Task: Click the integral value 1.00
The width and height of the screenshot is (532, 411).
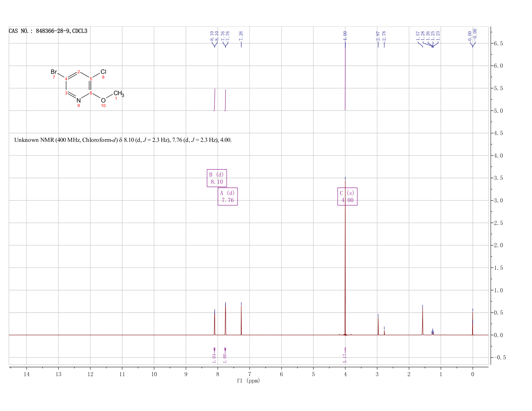Action: pos(225,358)
